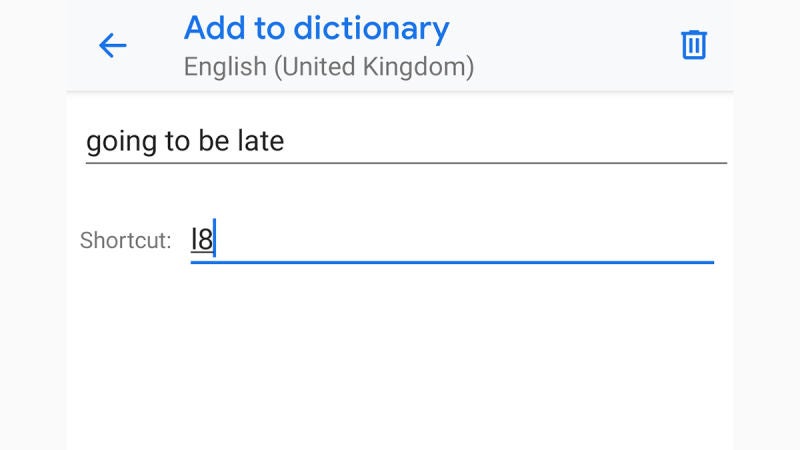Viewport: 800px width, 450px height.
Task: Click empty space after 'late' in word field
Action: pos(500,141)
